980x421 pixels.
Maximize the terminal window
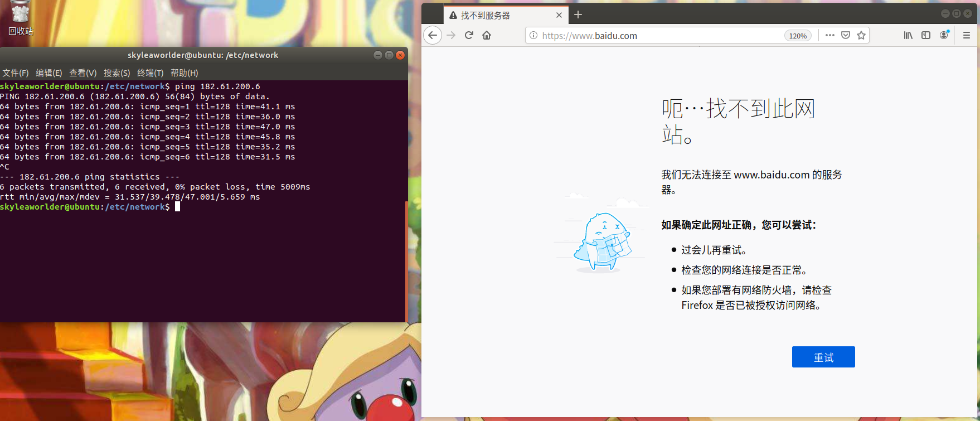tap(389, 55)
